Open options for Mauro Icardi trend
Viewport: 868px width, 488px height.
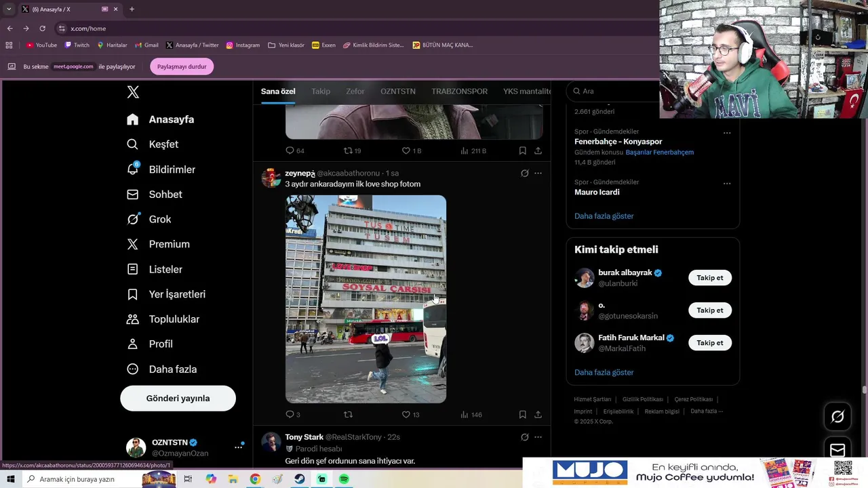click(727, 184)
